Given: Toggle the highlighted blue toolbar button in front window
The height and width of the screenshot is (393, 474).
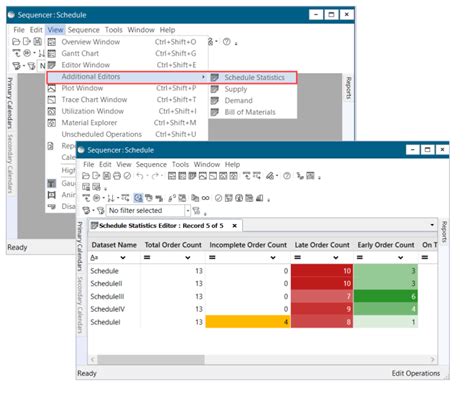Looking at the screenshot, I should (138, 198).
